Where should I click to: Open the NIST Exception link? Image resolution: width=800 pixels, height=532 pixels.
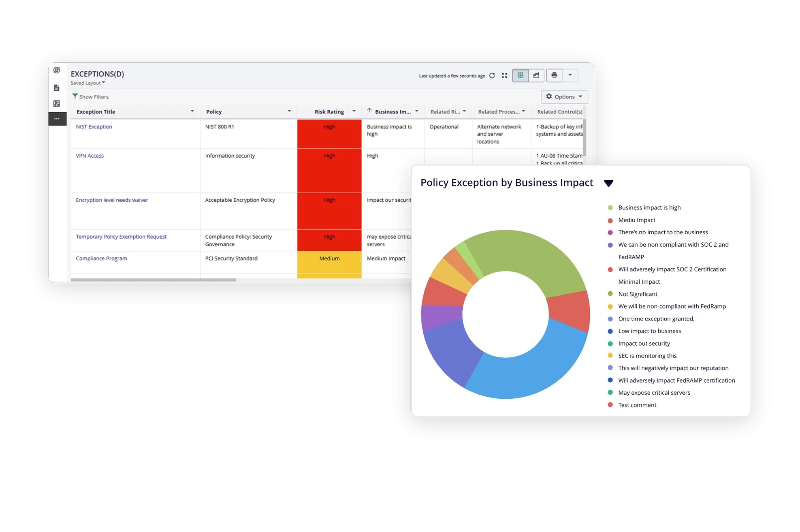tap(94, 127)
